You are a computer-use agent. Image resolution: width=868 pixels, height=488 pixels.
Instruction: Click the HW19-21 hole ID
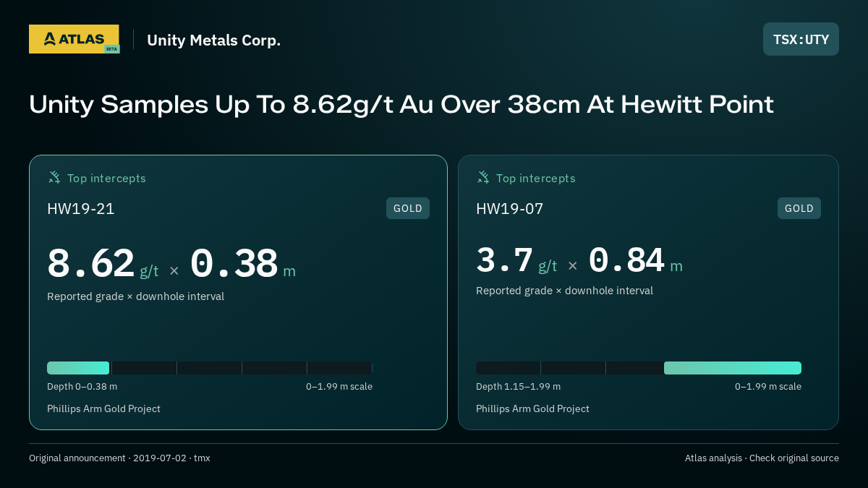81,209
